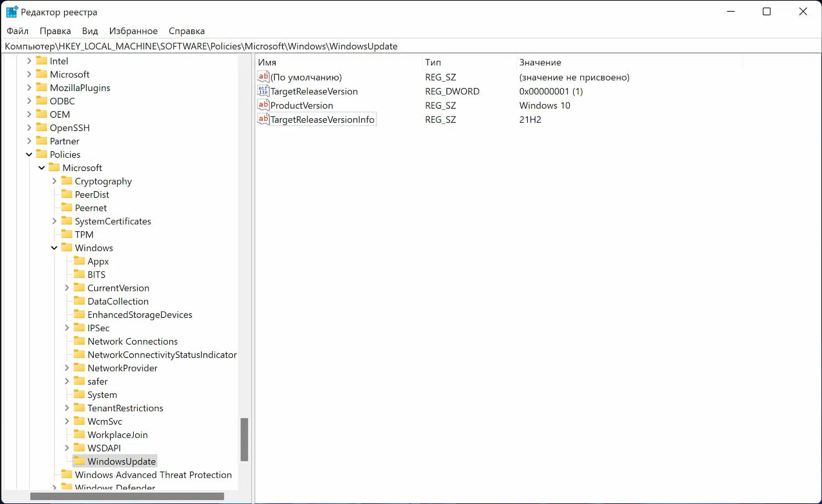Click the '0x00000001 (1)' data cell

[551, 91]
